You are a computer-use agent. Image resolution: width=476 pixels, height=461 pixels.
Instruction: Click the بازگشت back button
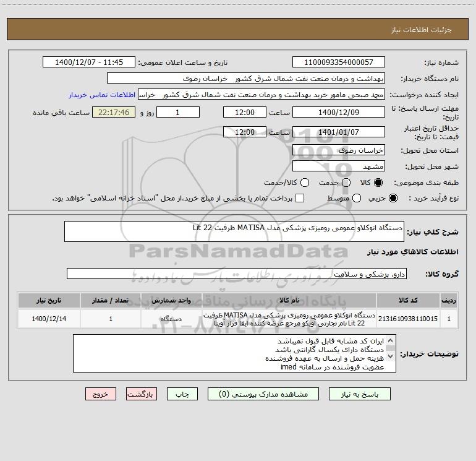pos(142,394)
